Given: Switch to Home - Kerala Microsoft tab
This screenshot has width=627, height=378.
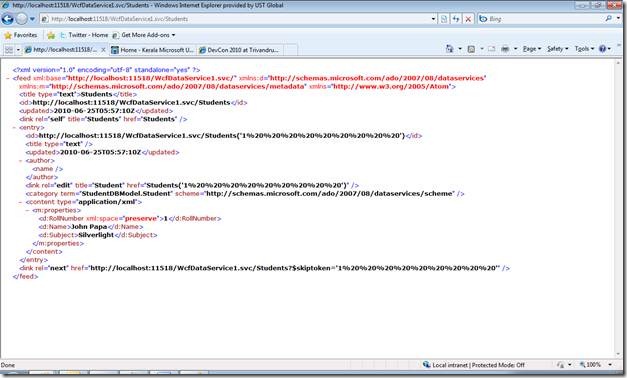Looking at the screenshot, I should [152, 50].
